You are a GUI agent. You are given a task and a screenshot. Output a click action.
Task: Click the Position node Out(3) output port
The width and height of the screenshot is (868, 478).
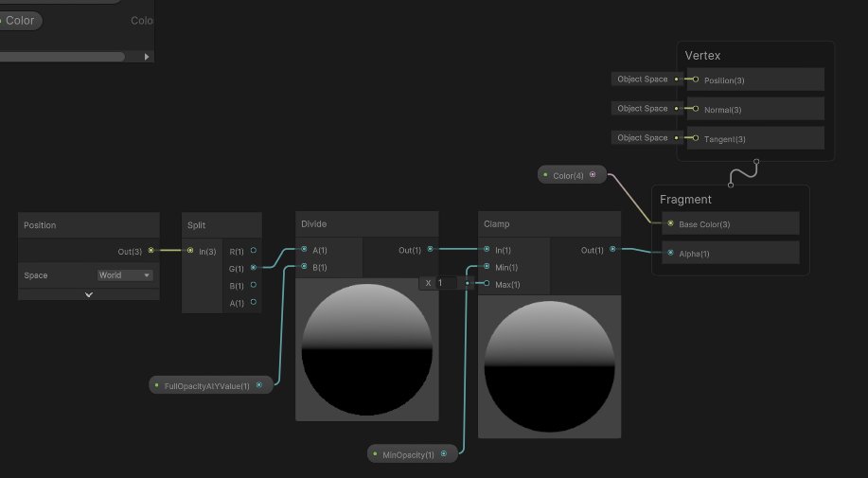pos(151,251)
